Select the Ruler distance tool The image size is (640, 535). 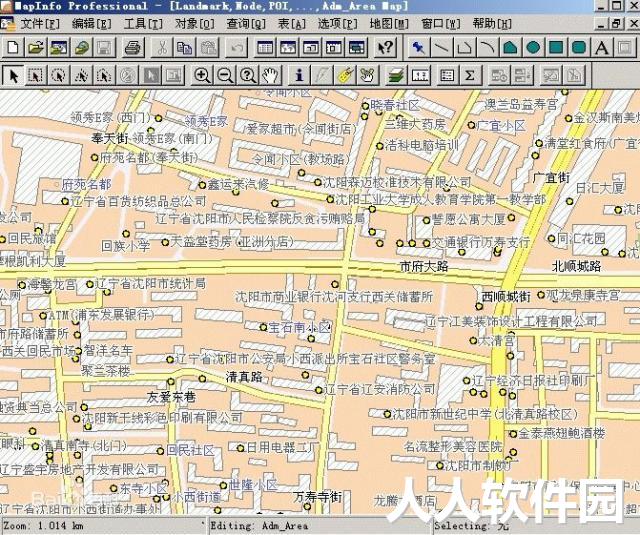419,75
